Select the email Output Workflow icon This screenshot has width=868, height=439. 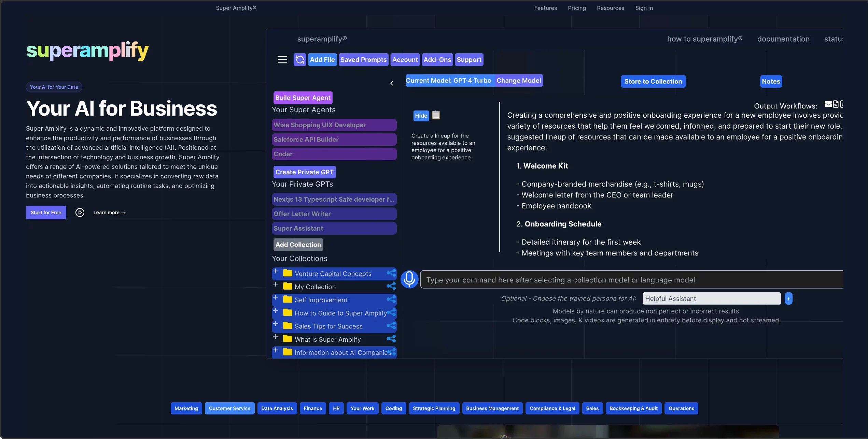pos(828,104)
